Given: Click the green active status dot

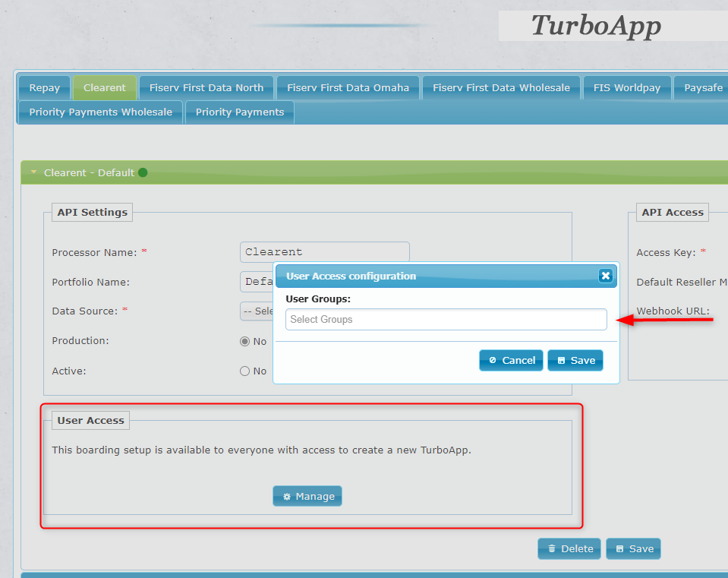Looking at the screenshot, I should pos(143,172).
